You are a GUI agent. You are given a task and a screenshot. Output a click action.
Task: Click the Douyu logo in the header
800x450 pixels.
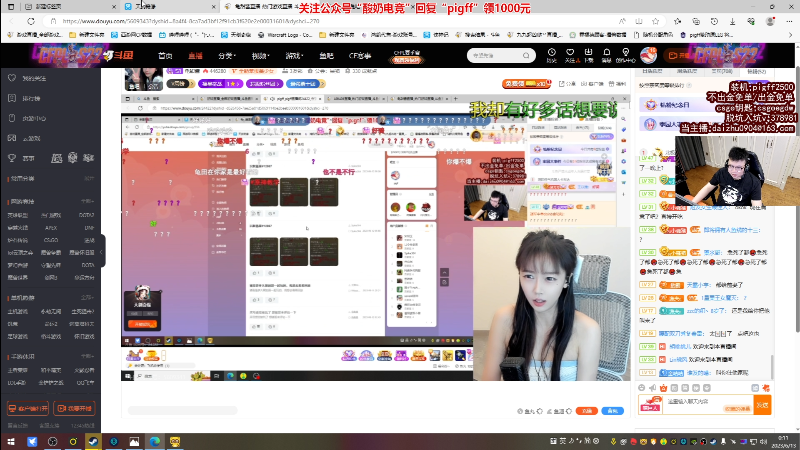click(119, 55)
